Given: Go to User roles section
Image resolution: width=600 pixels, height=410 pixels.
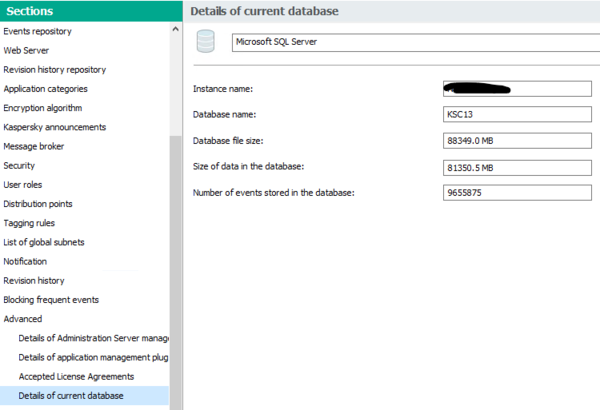Looking at the screenshot, I should click(25, 185).
